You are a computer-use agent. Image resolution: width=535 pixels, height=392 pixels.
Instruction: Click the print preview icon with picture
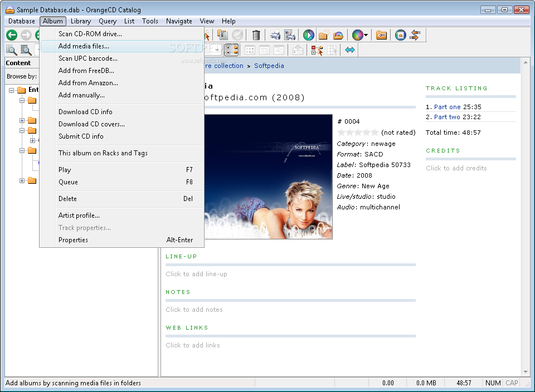[x=290, y=35]
